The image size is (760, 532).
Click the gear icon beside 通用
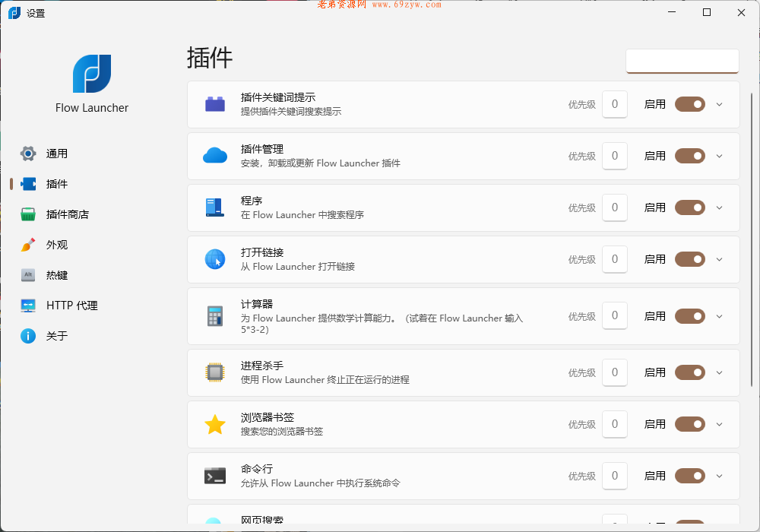coord(28,154)
